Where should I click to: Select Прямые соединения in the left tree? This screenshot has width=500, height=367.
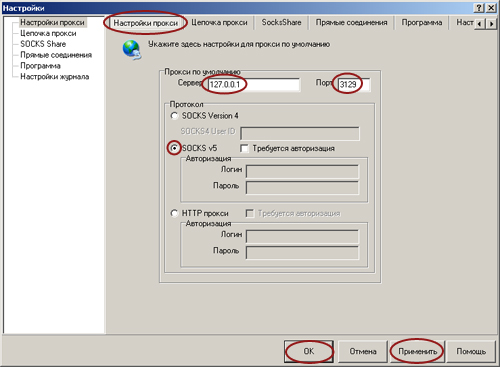pos(56,55)
